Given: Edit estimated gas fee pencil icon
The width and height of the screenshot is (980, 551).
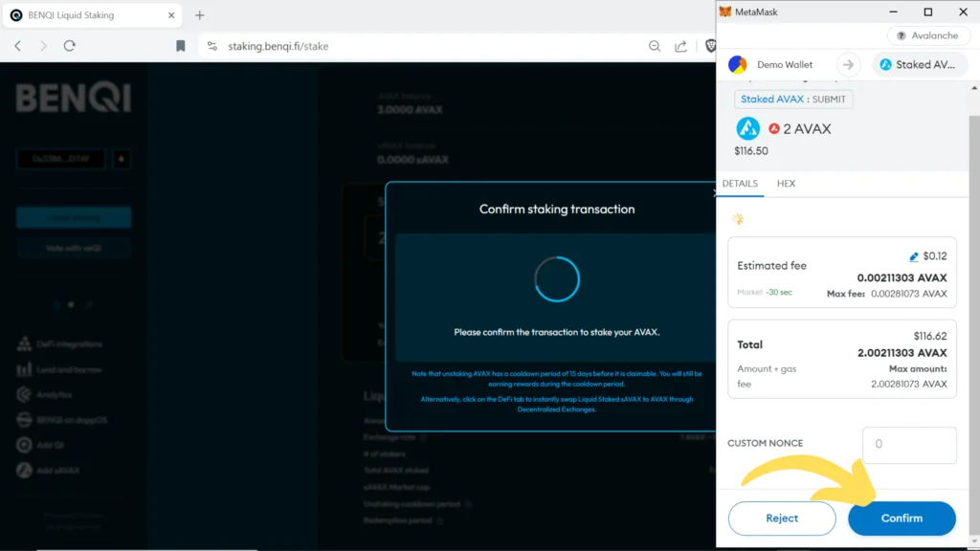Looking at the screenshot, I should (x=914, y=256).
